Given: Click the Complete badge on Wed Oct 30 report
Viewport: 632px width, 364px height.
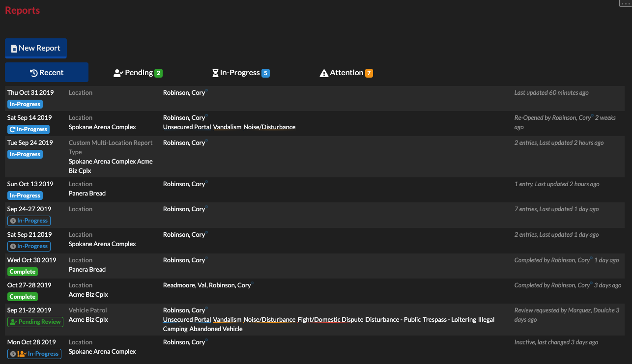Looking at the screenshot, I should point(22,271).
